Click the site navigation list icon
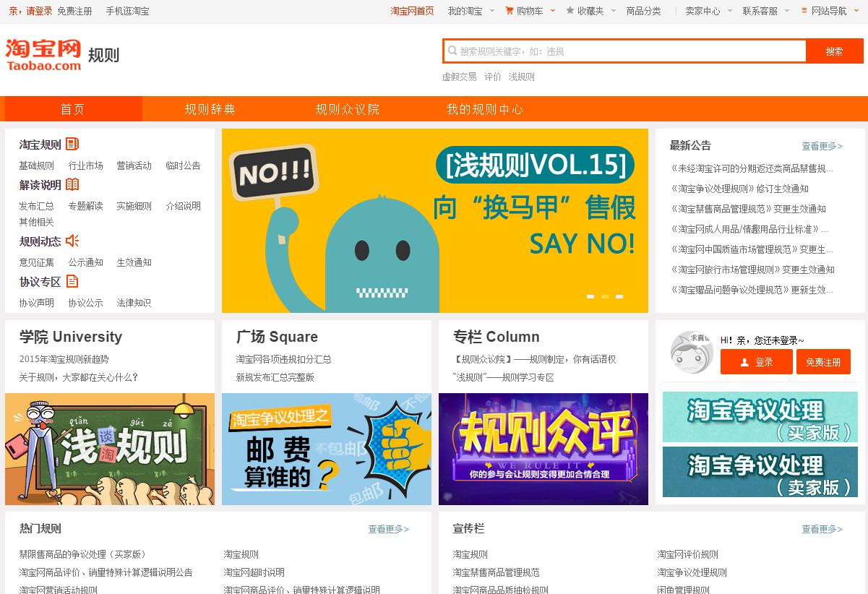Image resolution: width=868 pixels, height=594 pixels. coord(804,11)
